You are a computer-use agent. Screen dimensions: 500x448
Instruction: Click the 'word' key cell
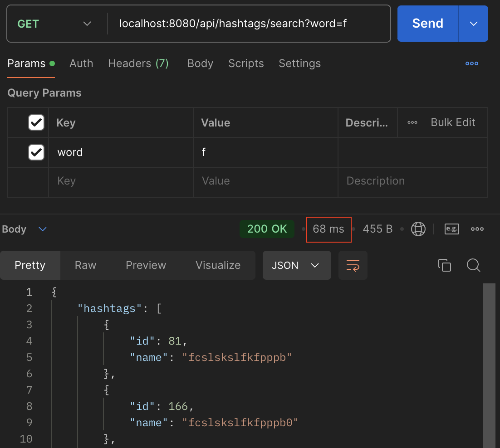click(x=121, y=152)
